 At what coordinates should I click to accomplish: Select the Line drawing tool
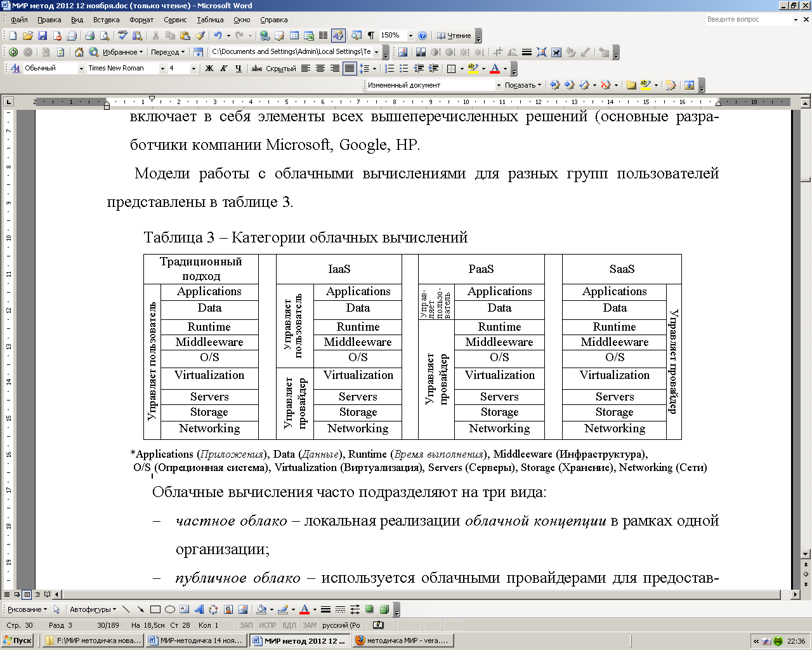[x=126, y=609]
